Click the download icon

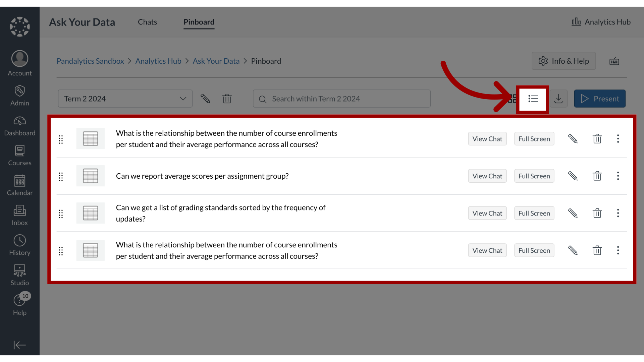coord(558,98)
